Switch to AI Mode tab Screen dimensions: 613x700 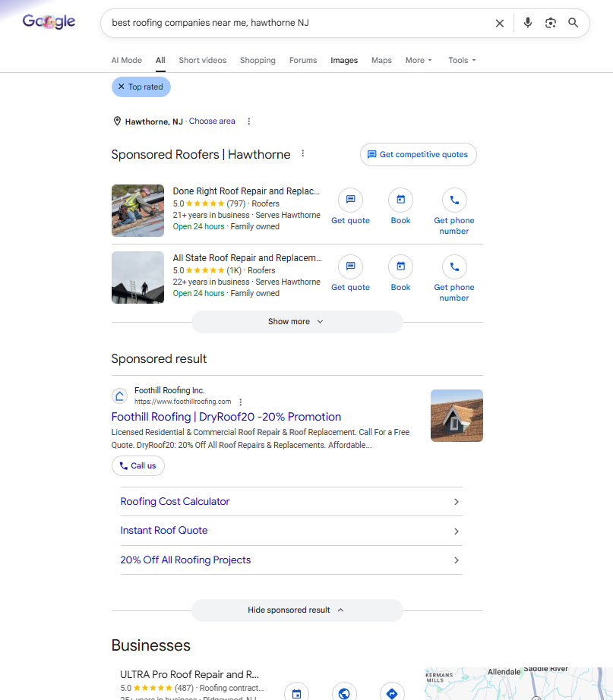tap(126, 60)
